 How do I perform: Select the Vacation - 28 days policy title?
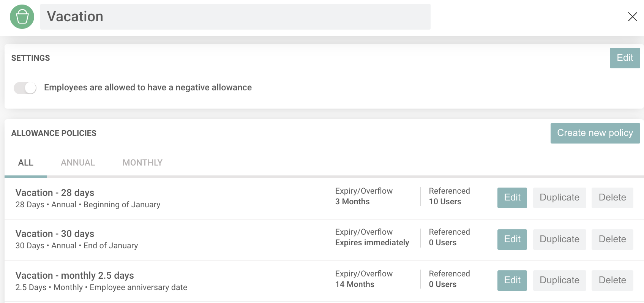55,193
